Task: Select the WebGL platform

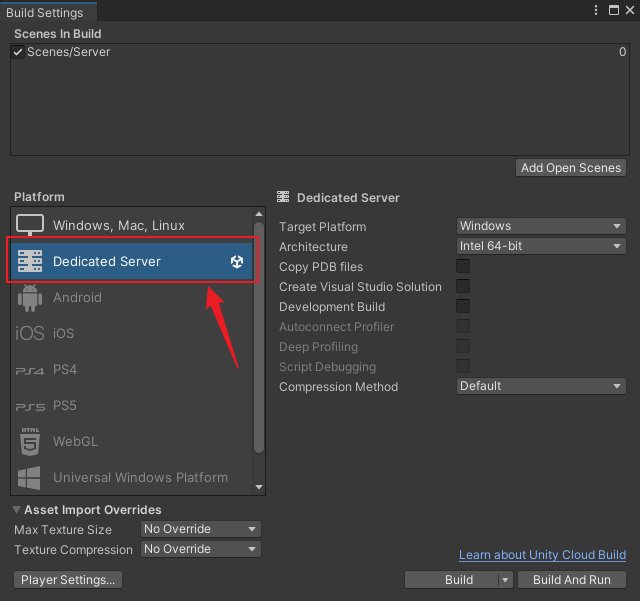Action: 132,441
